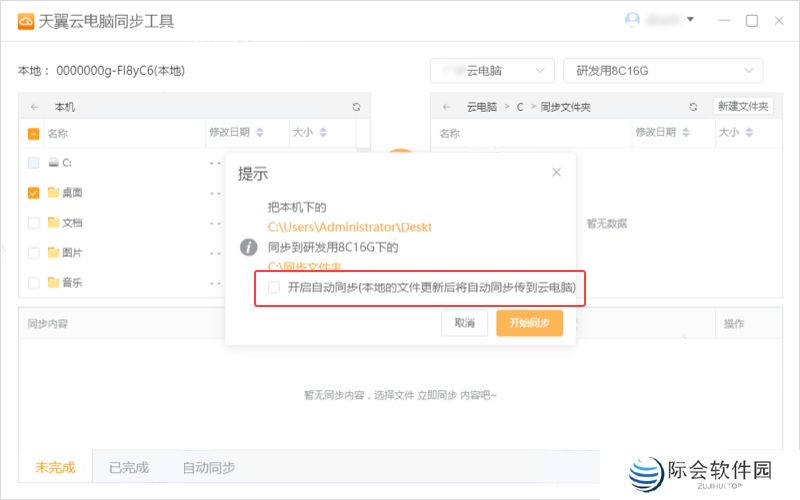
Task: Check the 音乐 folder checkbox
Action: [33, 283]
